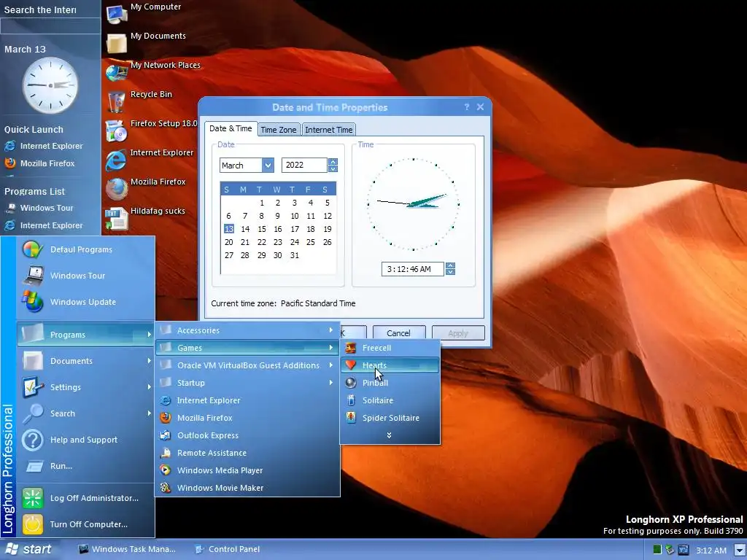Image resolution: width=747 pixels, height=560 pixels.
Task: Expand Documents submenu in Start menu
Action: coord(85,361)
